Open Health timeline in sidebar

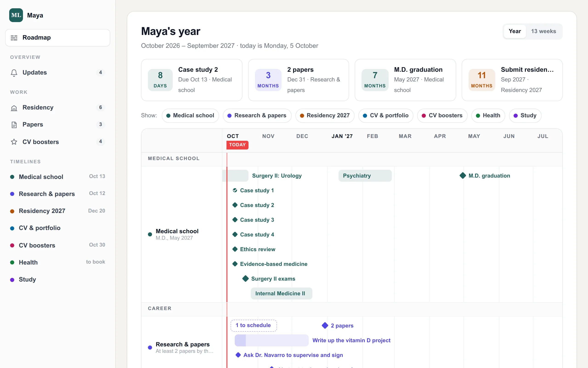tap(58, 262)
